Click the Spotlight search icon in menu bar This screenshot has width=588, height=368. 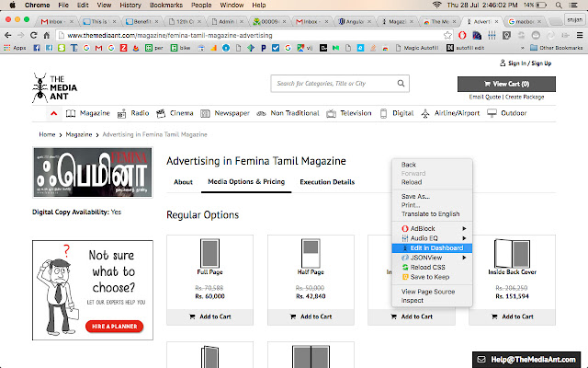pyautogui.click(x=559, y=5)
